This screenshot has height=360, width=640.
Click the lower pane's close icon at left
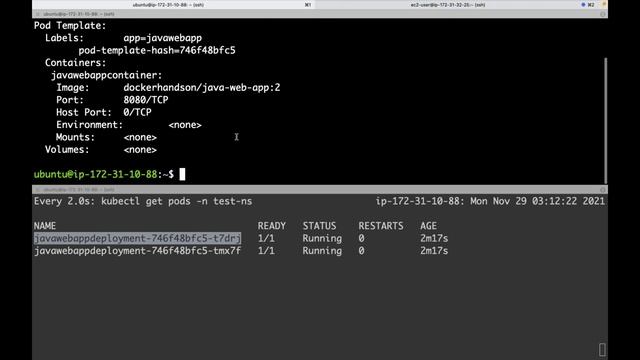[x=38, y=190]
